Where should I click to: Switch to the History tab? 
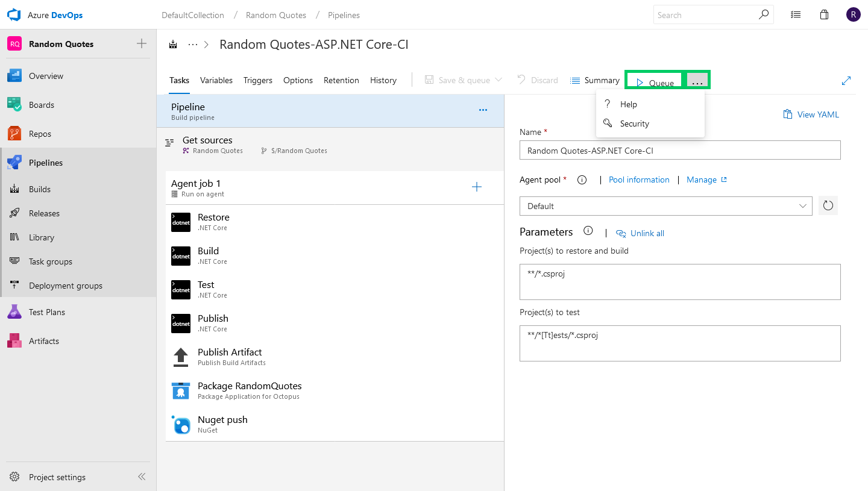click(x=383, y=80)
